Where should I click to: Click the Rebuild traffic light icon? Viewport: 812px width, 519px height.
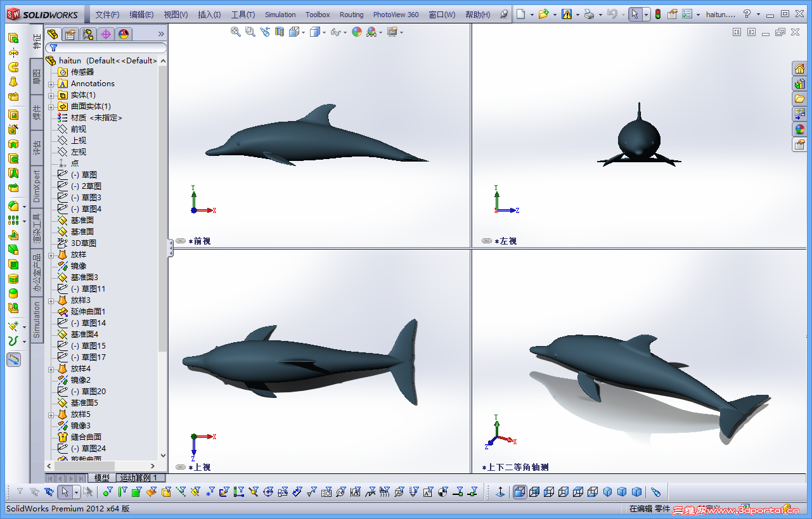pos(658,14)
